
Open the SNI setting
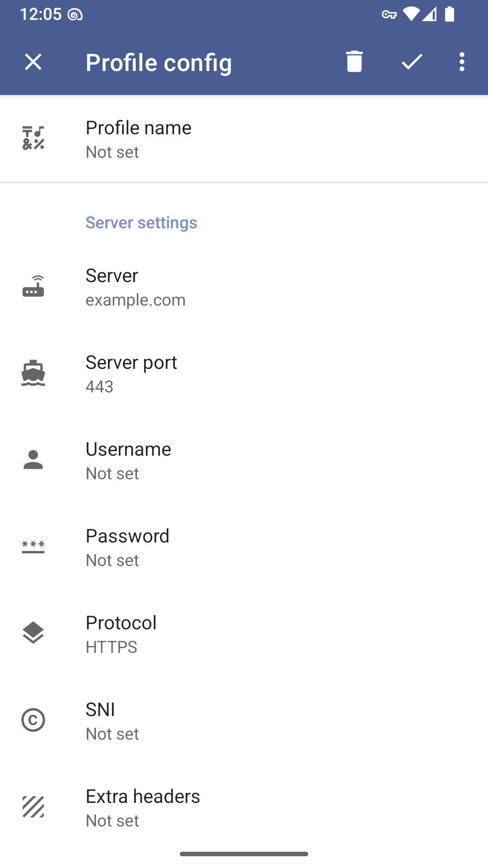(x=244, y=721)
